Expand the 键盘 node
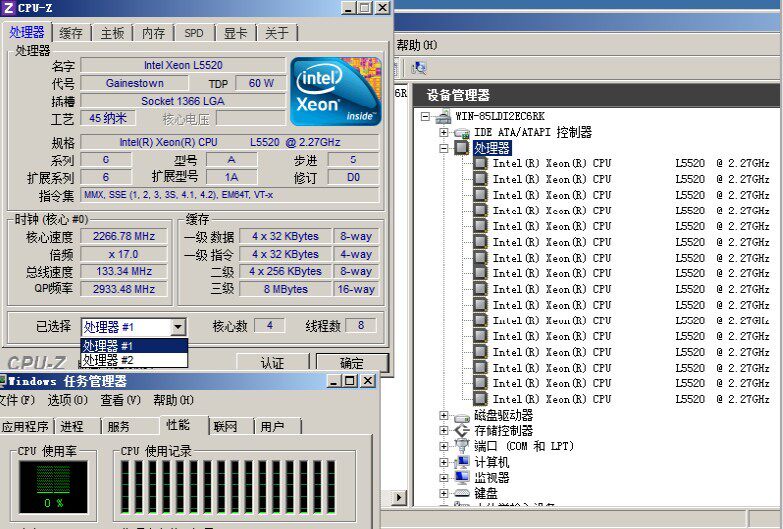The height and width of the screenshot is (529, 783). tap(443, 494)
